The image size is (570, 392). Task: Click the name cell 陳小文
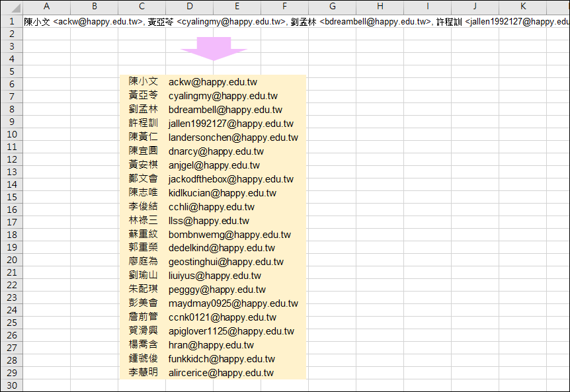pyautogui.click(x=143, y=81)
